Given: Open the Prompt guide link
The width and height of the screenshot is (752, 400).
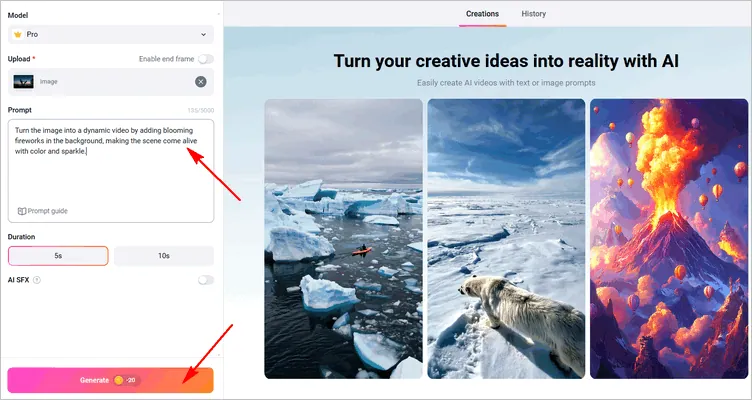Looking at the screenshot, I should click(43, 211).
